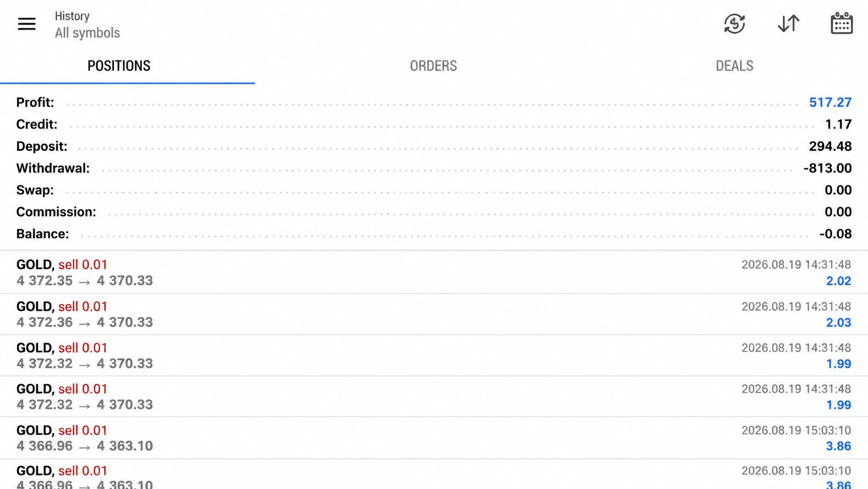This screenshot has width=868, height=489.
Task: Select GOLD position opened at 4 372.32, third row
Action: (x=434, y=355)
